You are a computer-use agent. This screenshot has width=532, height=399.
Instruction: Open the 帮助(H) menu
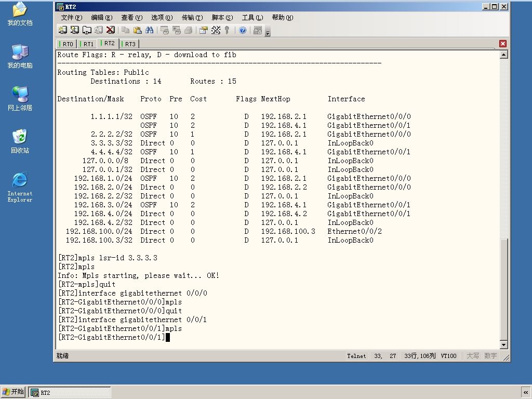[x=283, y=18]
